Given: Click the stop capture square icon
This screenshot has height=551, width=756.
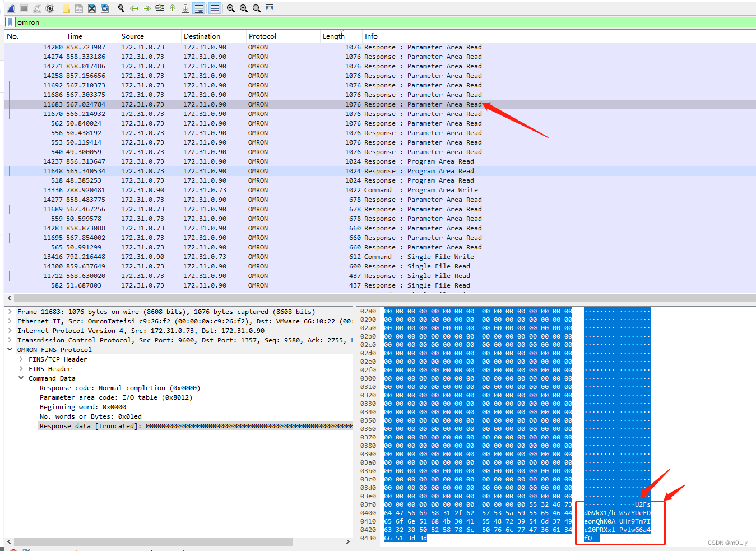Looking at the screenshot, I should click(x=24, y=8).
